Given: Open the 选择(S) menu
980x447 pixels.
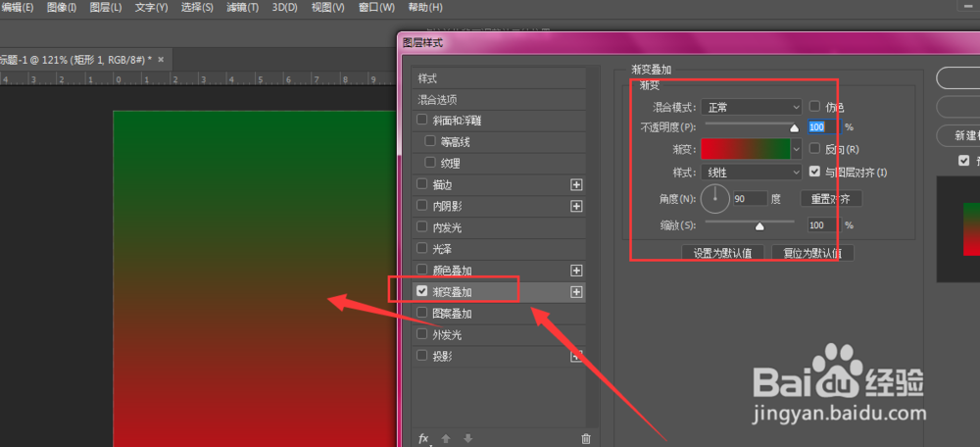Looking at the screenshot, I should click(197, 8).
